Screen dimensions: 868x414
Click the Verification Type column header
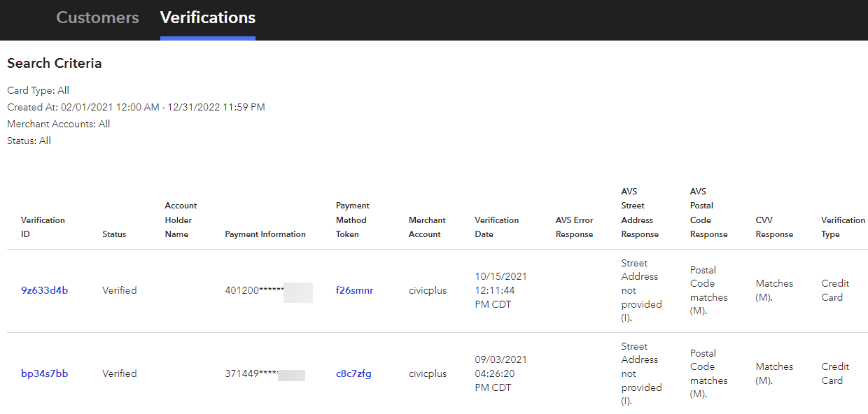coord(843,227)
